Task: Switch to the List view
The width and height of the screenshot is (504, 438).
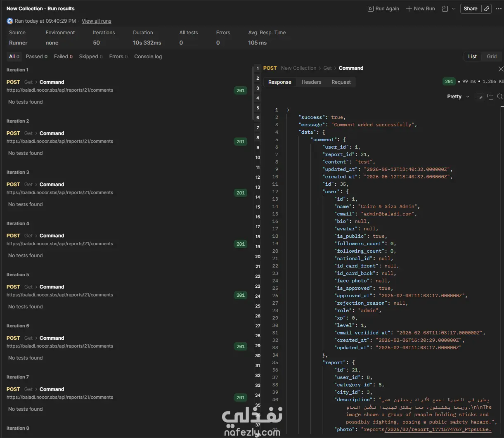Action: [473, 57]
